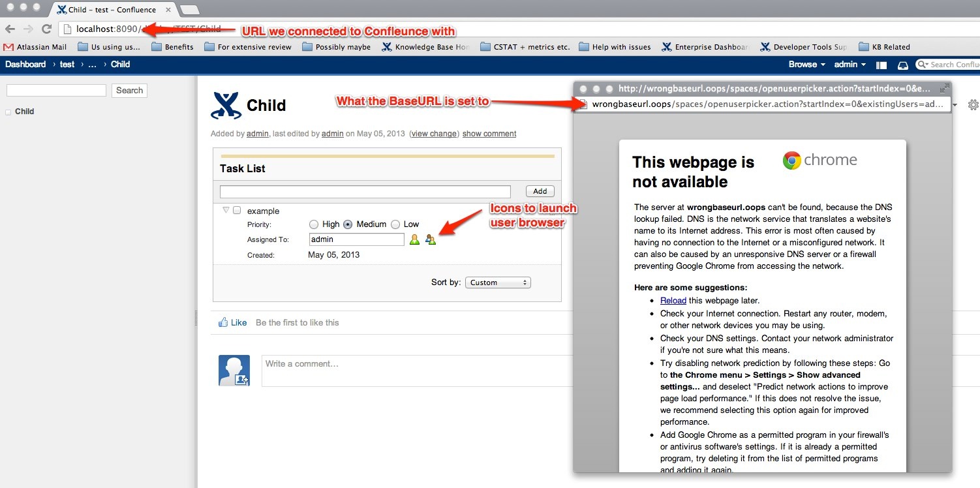Click the Write a comment box

coord(417,371)
